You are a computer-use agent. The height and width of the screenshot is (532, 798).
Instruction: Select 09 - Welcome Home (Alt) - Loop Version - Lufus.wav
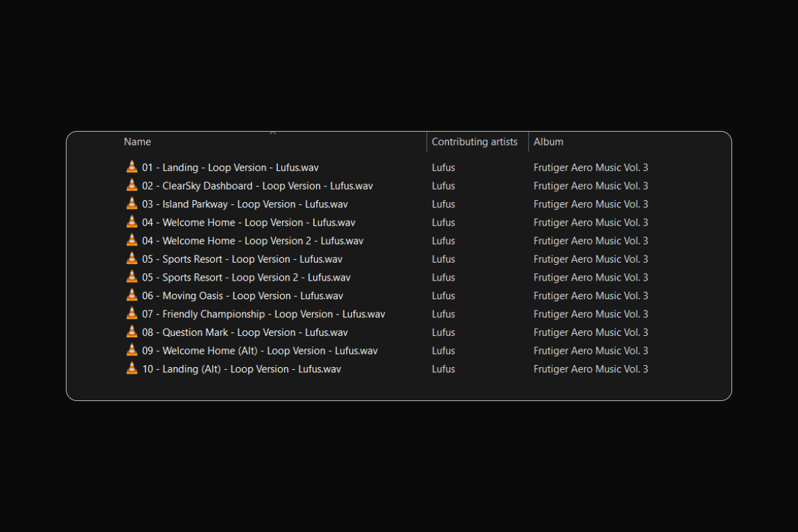260,350
